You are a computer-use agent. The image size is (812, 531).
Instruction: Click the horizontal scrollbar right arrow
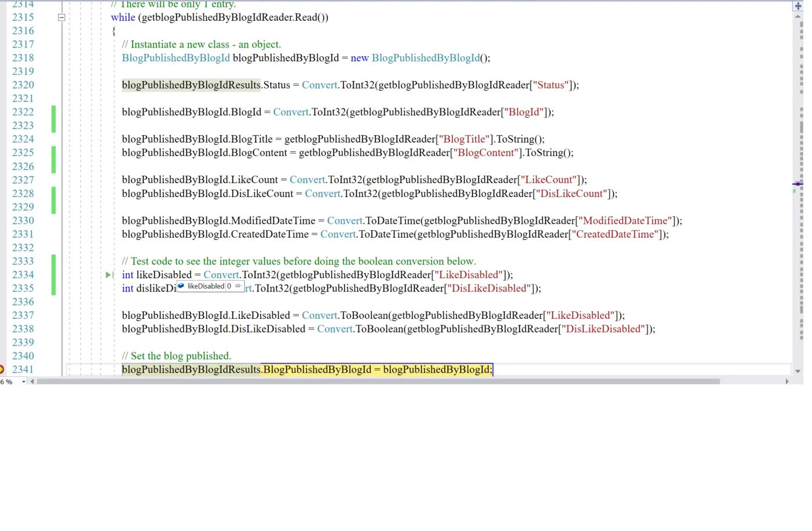(x=787, y=381)
